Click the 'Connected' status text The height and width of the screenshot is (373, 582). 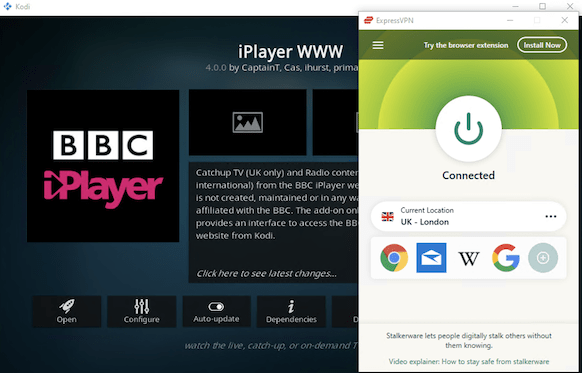[x=468, y=175]
